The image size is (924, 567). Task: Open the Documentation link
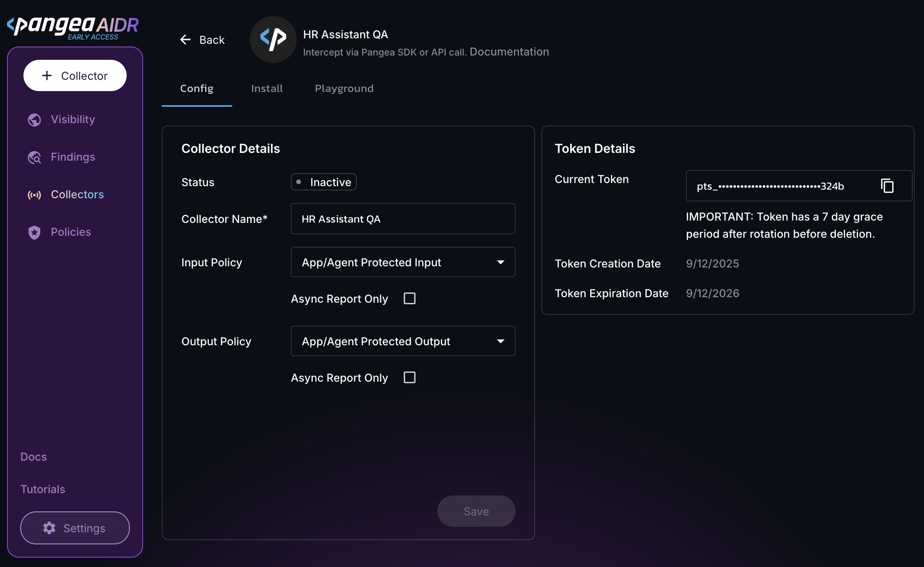[x=509, y=52]
